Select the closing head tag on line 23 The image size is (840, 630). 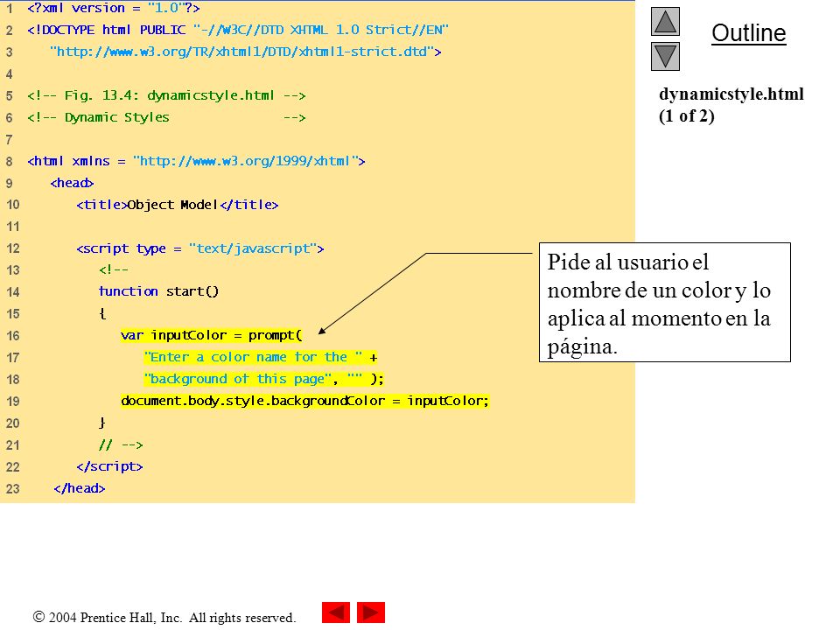[x=80, y=488]
